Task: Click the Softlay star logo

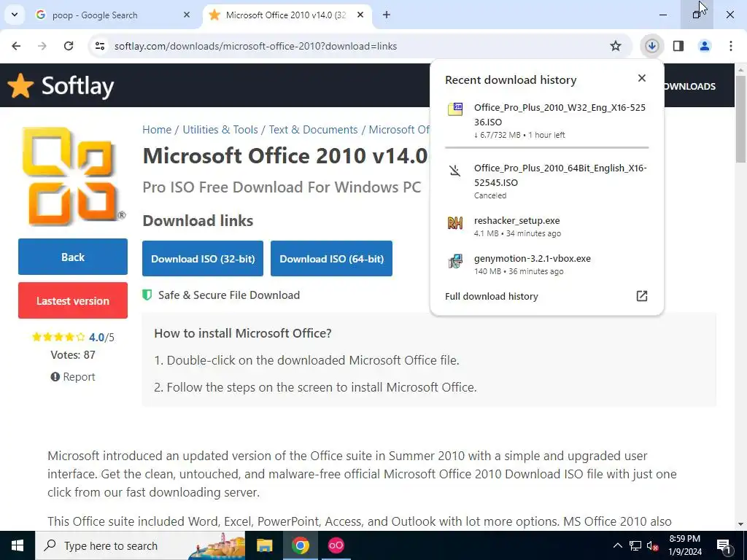Action: click(x=20, y=86)
